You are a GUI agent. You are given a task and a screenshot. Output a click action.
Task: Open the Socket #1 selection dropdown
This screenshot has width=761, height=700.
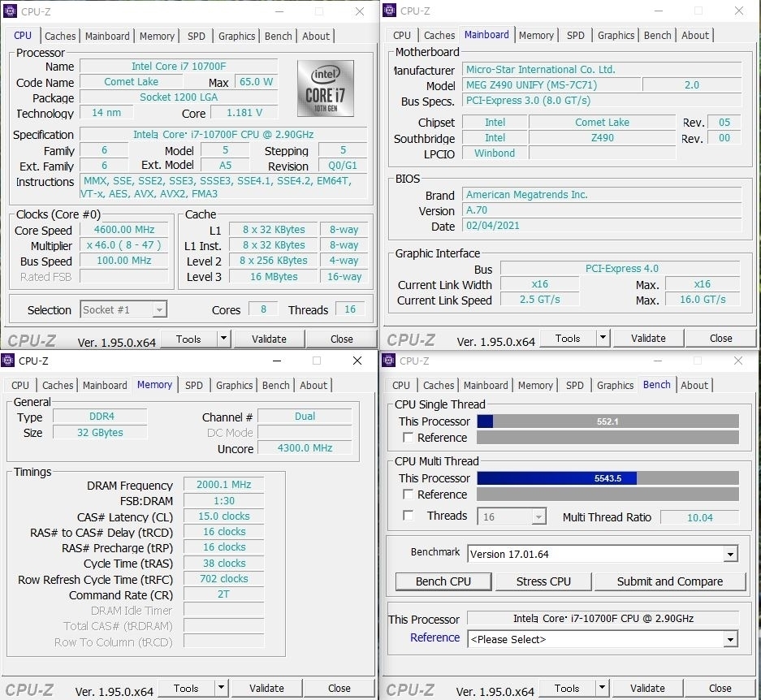coord(159,309)
